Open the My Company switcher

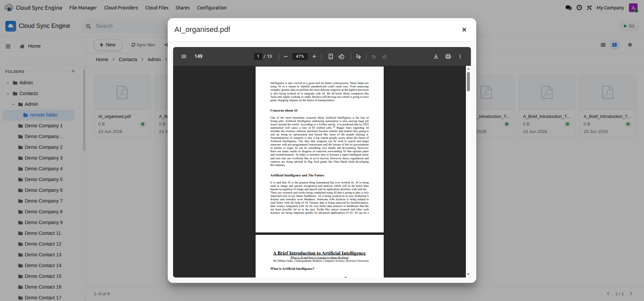[x=610, y=8]
